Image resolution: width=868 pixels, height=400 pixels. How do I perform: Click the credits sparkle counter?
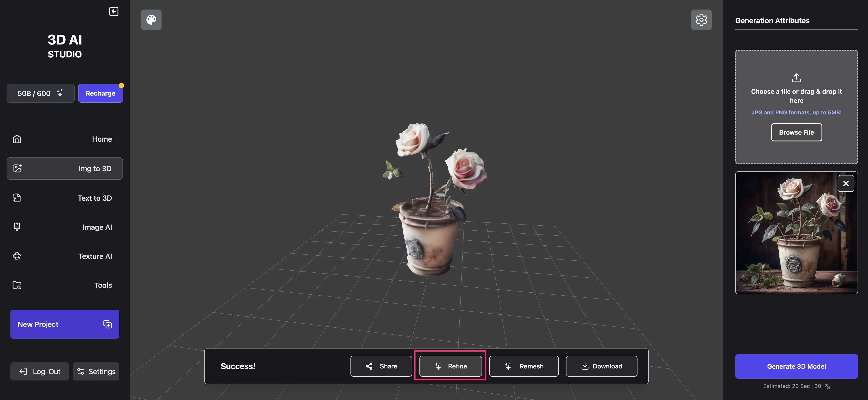[x=40, y=94]
